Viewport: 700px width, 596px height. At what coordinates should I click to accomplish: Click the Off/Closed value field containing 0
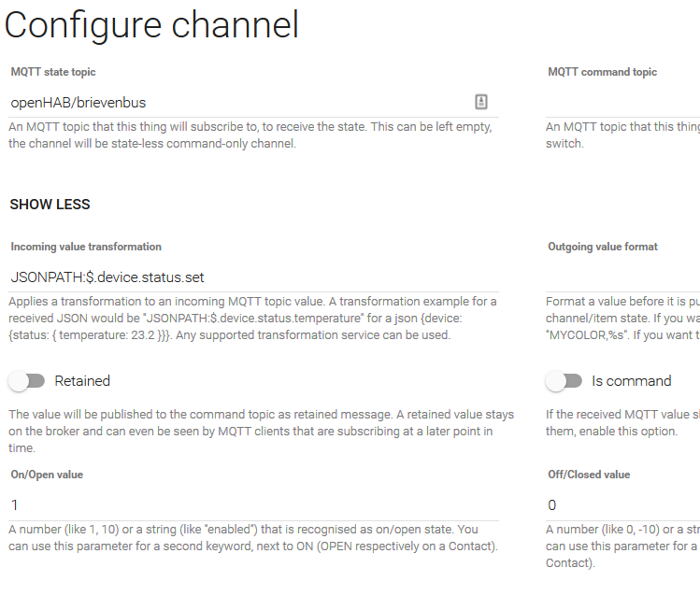click(x=622, y=505)
